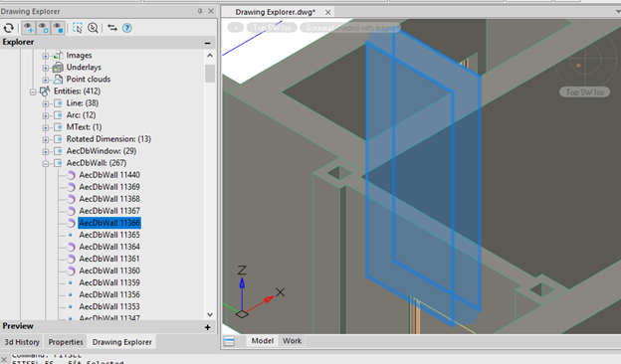621x364 pixels.
Task: Expand the Underlays node
Action: tap(45, 68)
